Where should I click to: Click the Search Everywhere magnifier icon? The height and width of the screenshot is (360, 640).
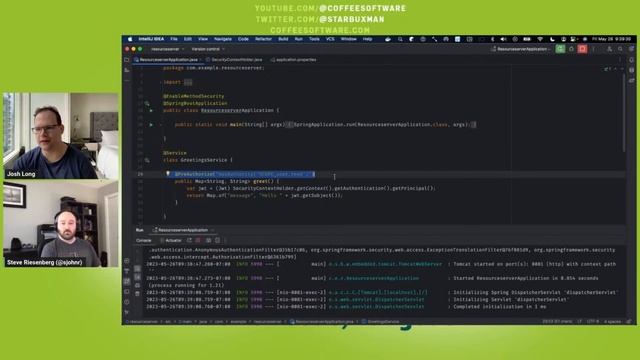coord(620,49)
